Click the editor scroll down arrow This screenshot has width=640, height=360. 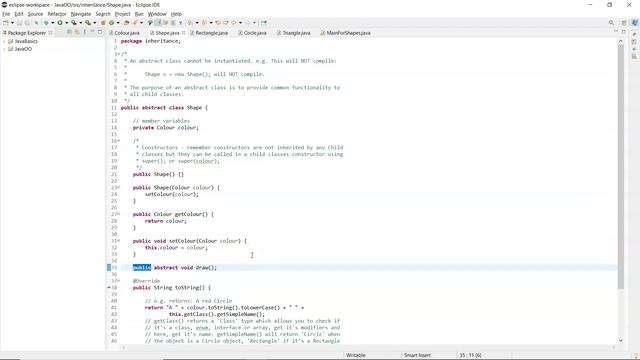(620, 340)
